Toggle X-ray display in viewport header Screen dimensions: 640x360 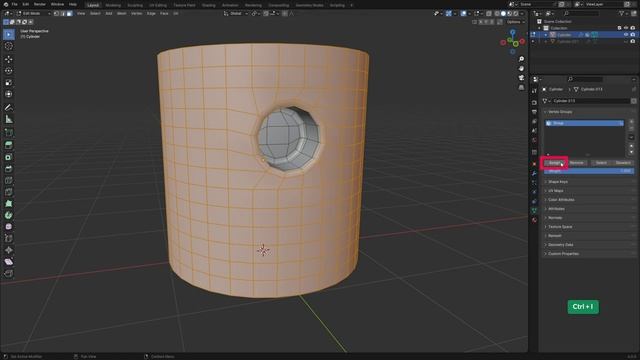click(489, 13)
